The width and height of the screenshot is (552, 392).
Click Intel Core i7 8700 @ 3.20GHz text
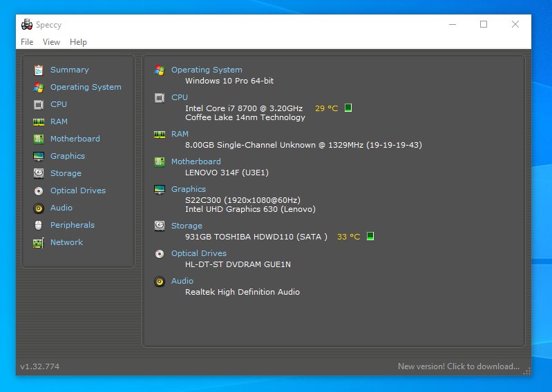coord(244,108)
